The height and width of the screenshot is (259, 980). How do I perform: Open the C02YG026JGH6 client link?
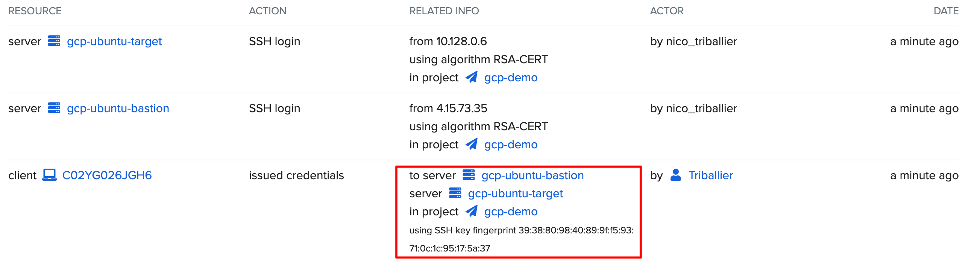pos(107,175)
